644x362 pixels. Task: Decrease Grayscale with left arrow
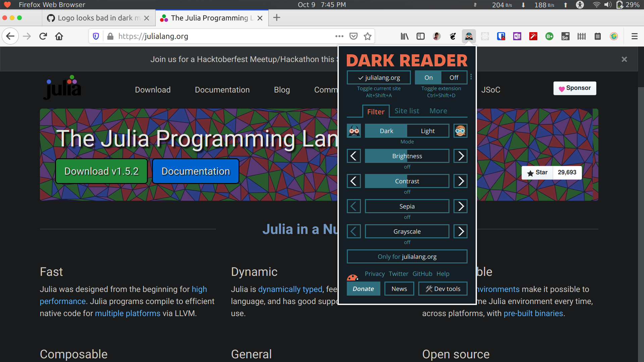pos(354,231)
